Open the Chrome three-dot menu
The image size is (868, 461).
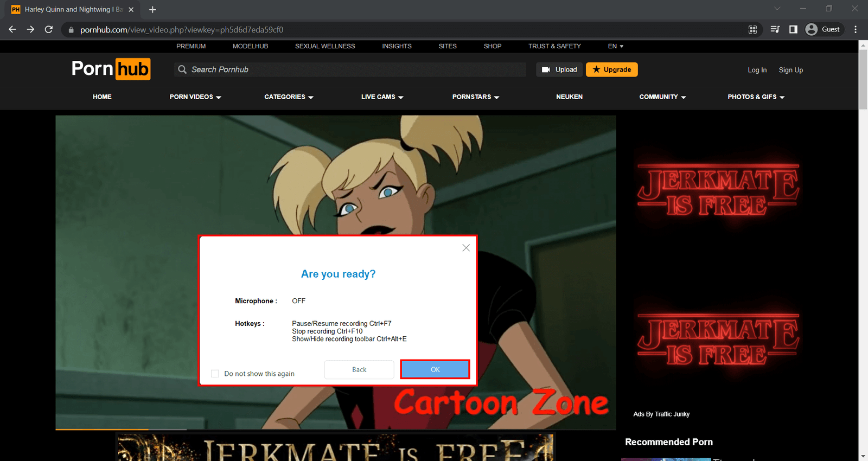coord(856,30)
